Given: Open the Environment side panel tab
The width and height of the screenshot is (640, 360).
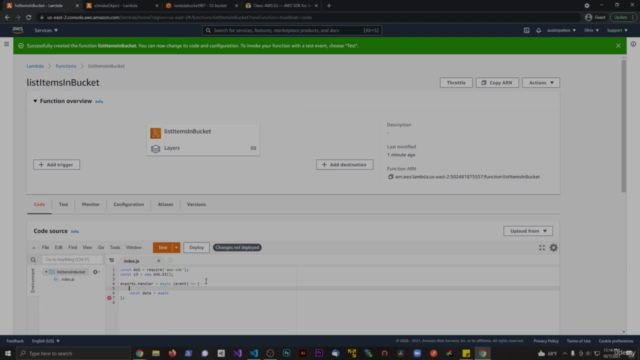Looking at the screenshot, I should pos(33,281).
